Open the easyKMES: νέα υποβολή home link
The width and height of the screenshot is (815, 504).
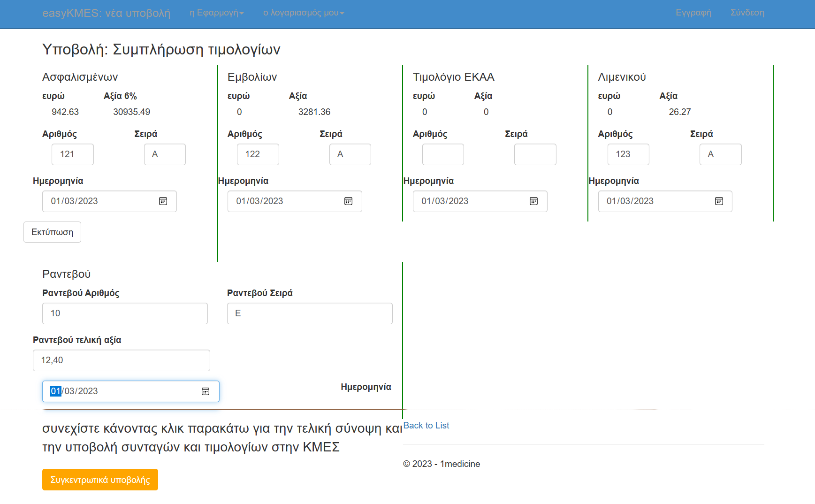(106, 13)
